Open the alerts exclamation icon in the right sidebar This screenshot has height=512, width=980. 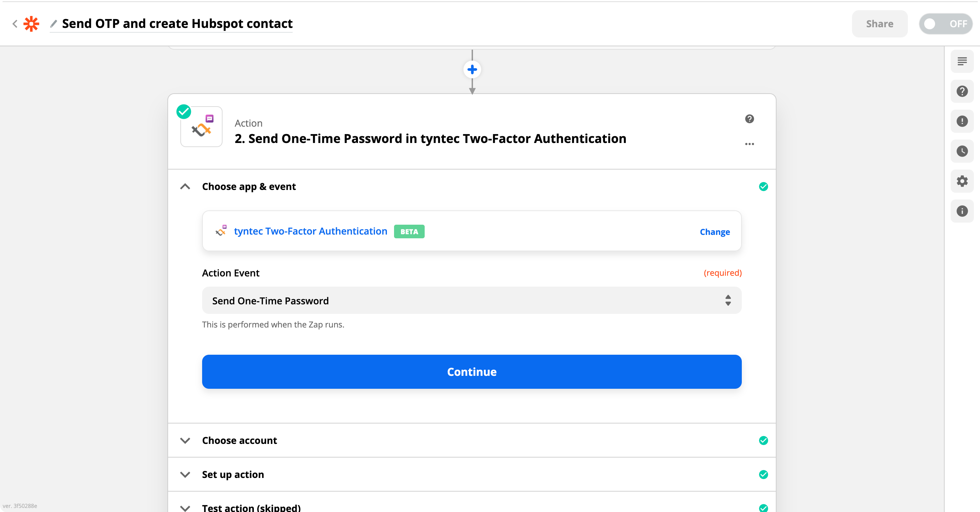(962, 122)
